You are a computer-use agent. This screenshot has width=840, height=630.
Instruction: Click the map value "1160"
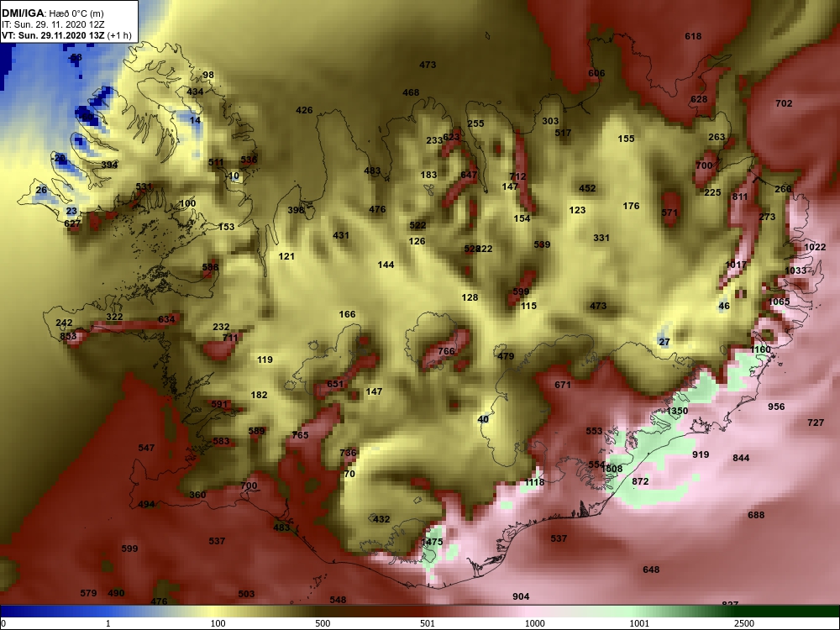tap(760, 349)
